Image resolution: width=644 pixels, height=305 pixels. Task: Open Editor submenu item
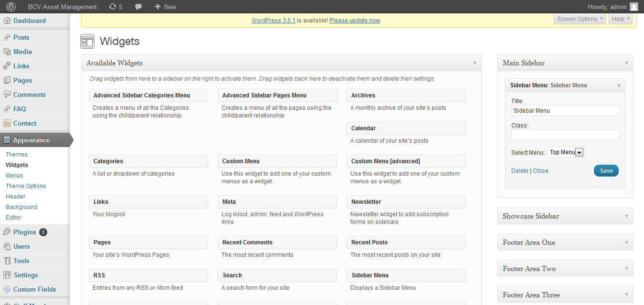[x=13, y=218]
